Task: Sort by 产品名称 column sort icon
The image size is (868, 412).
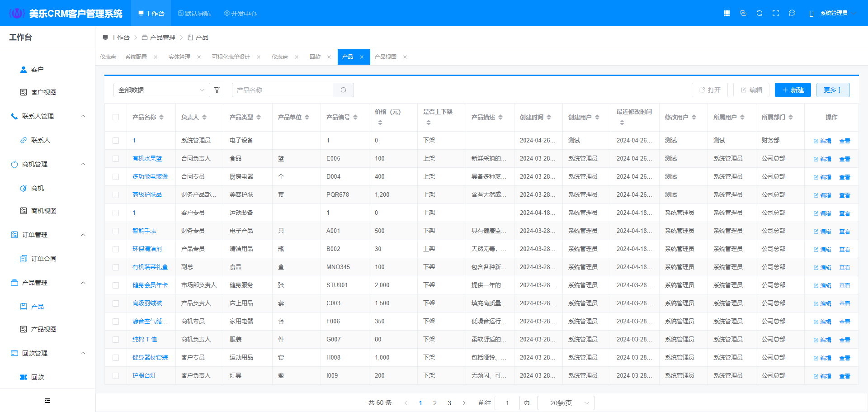Action: tap(161, 117)
